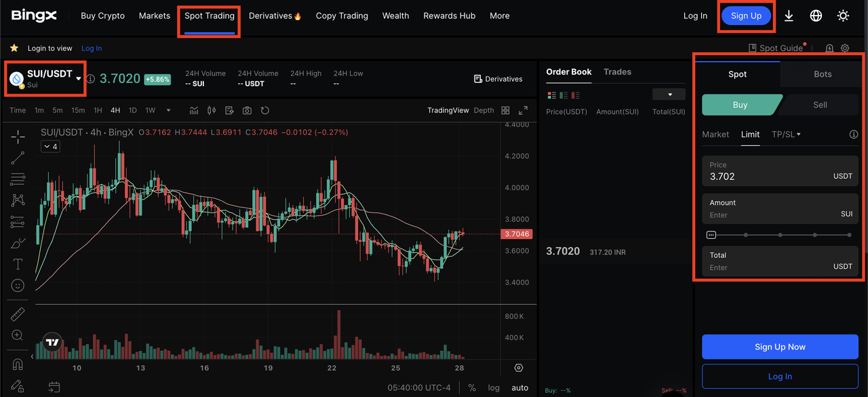Click the reset chart refresh icon

[x=265, y=111]
